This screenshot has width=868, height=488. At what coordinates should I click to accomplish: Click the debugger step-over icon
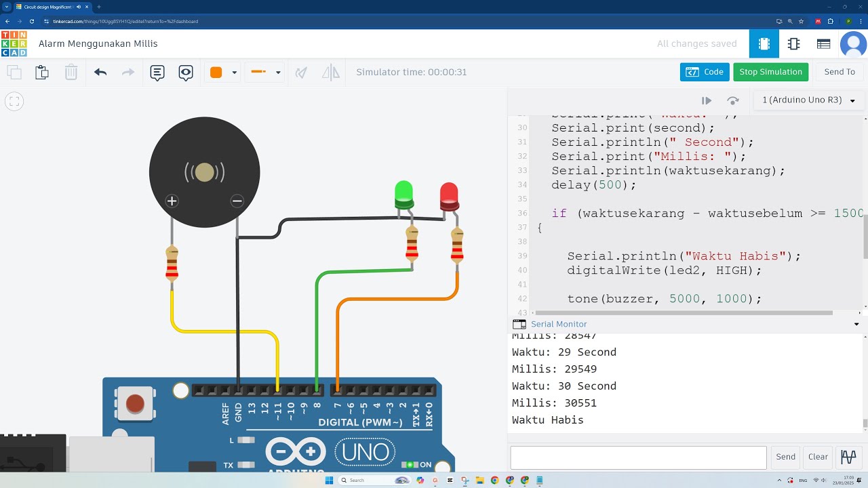click(x=733, y=100)
